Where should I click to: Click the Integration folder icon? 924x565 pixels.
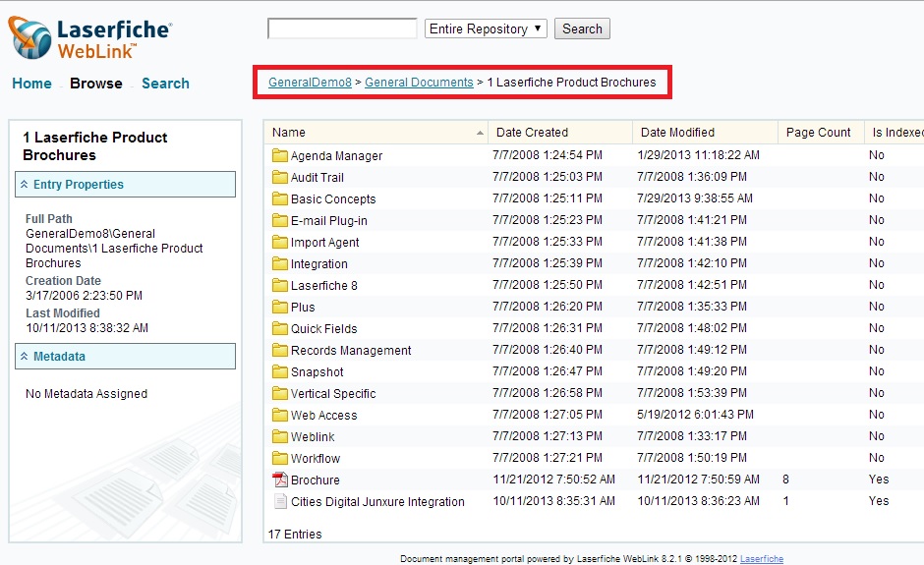click(280, 264)
